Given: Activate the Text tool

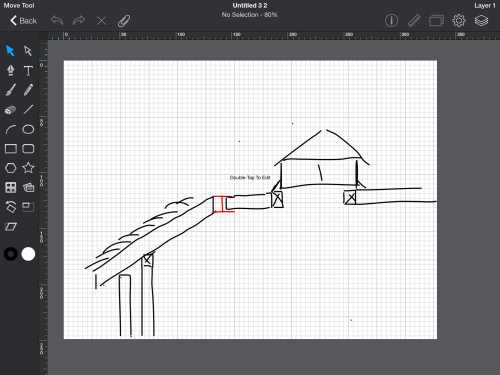Looking at the screenshot, I should coord(28,71).
